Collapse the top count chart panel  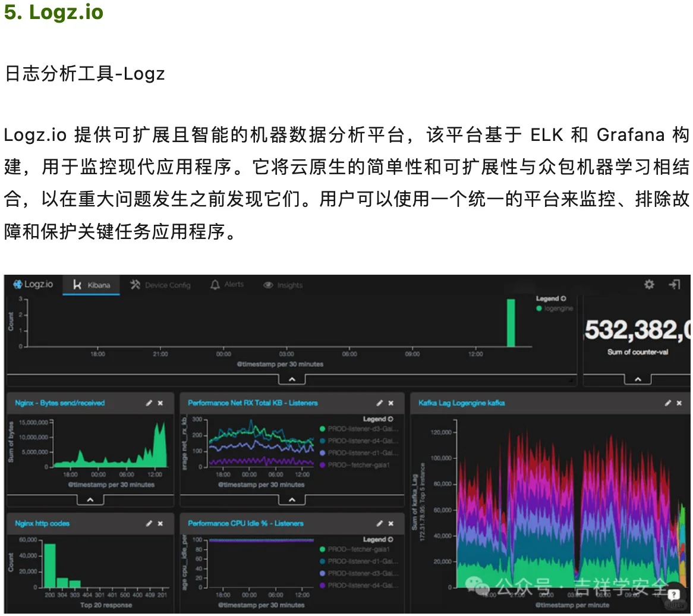coord(292,379)
